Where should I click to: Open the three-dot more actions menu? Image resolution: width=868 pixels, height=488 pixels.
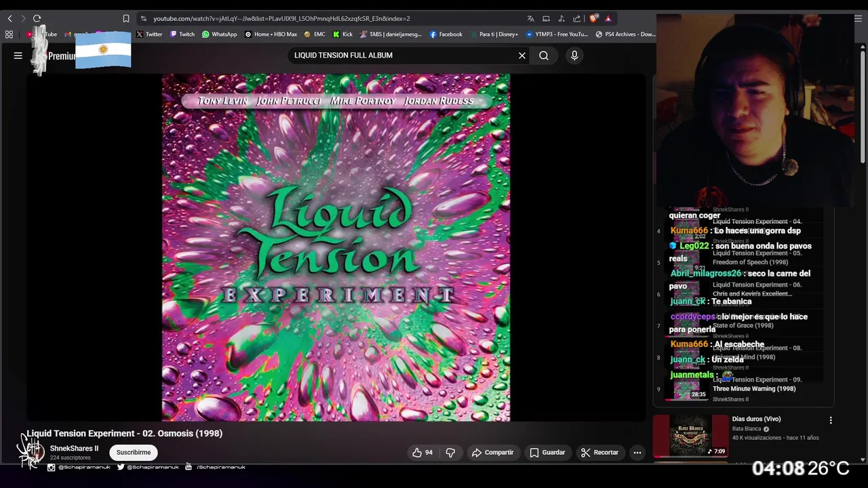point(637,452)
